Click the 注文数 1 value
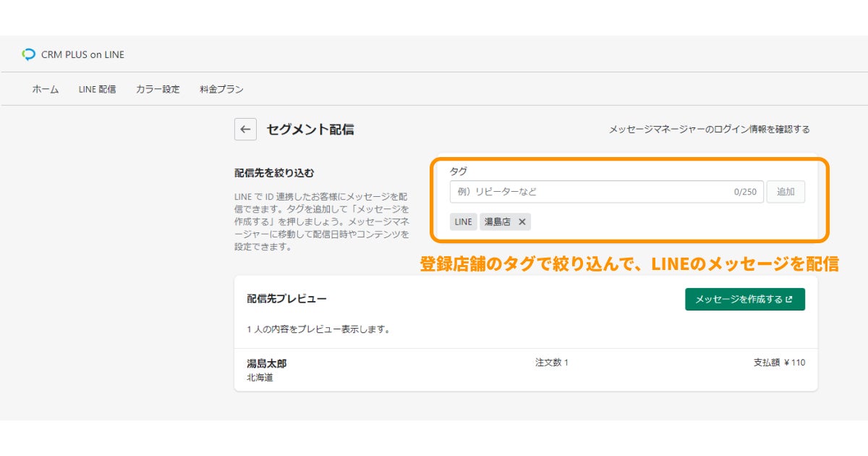 tap(552, 363)
